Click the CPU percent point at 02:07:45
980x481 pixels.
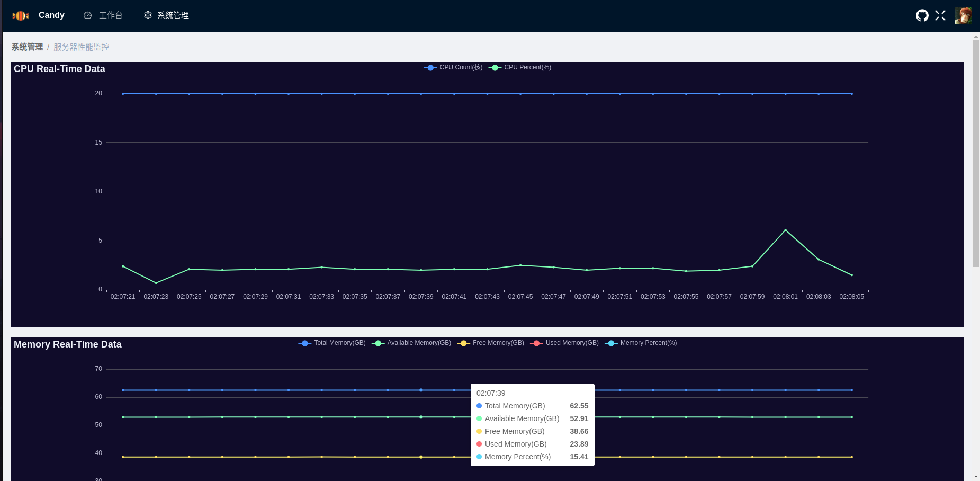520,265
